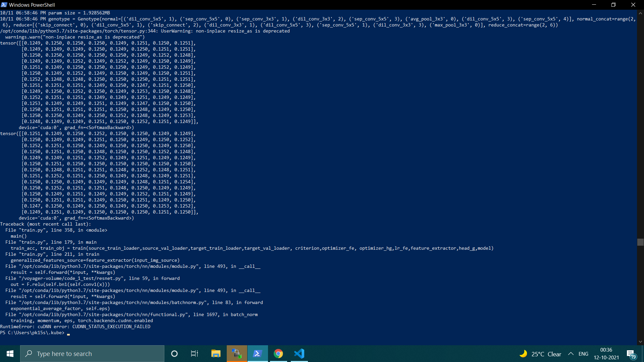Open Visual Studio Code from the taskbar
The width and height of the screenshot is (644, 362).
[299, 354]
